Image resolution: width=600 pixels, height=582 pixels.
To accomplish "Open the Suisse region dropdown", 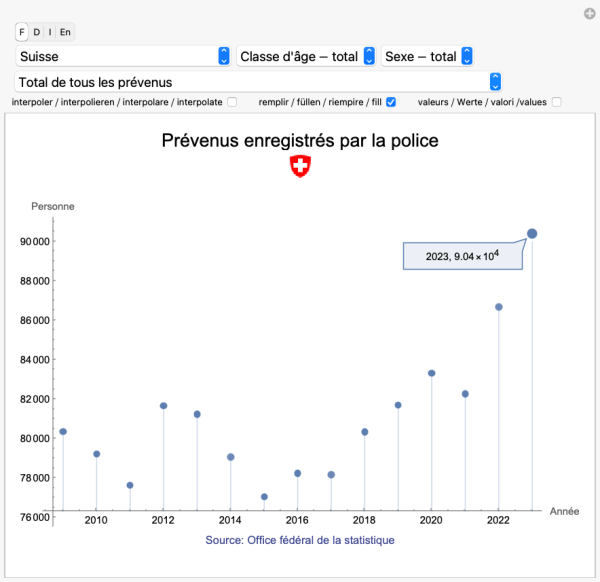I will tap(124, 57).
